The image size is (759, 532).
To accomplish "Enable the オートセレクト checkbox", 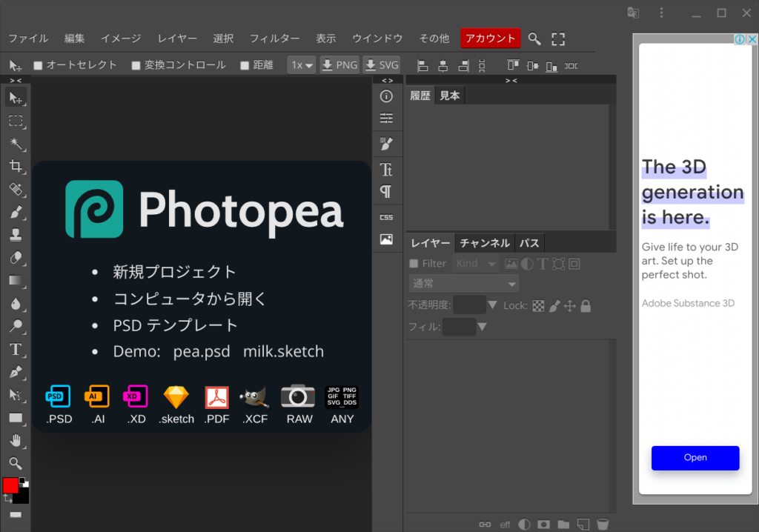I will [x=39, y=65].
